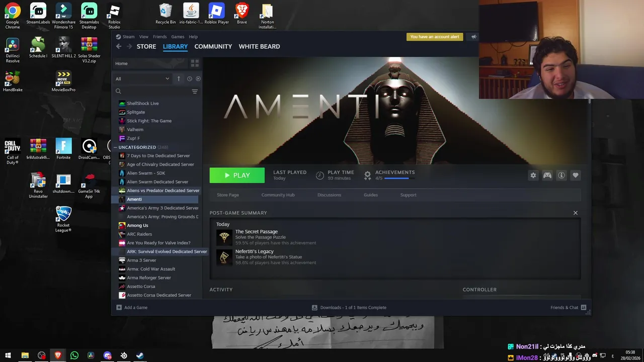Open the account alert notification
644x362 pixels.
(x=435, y=37)
